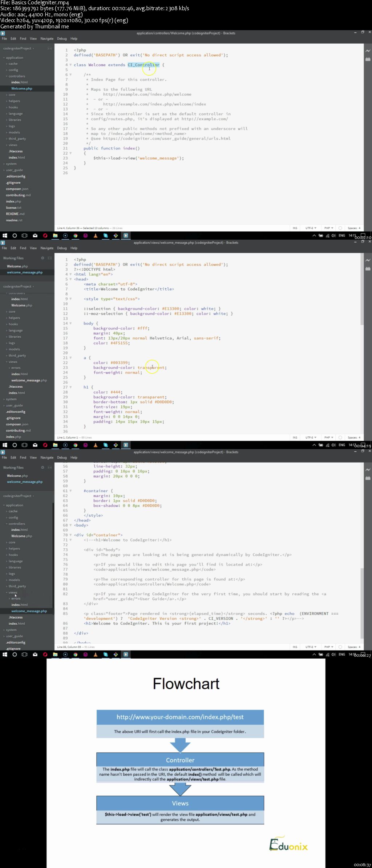
Task: Fold #container rule at line 61 in 00:06:27 frame
Action: coord(70,491)
